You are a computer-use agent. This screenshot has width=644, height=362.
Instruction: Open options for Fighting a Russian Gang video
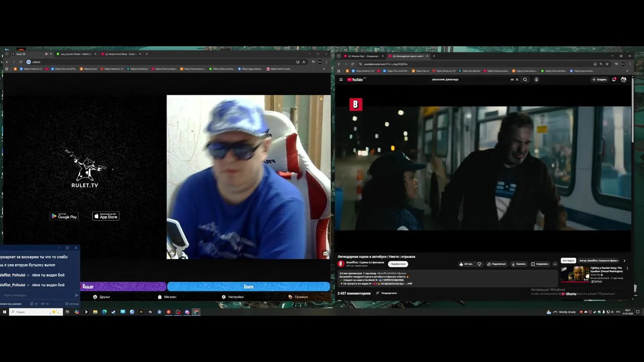(627, 268)
